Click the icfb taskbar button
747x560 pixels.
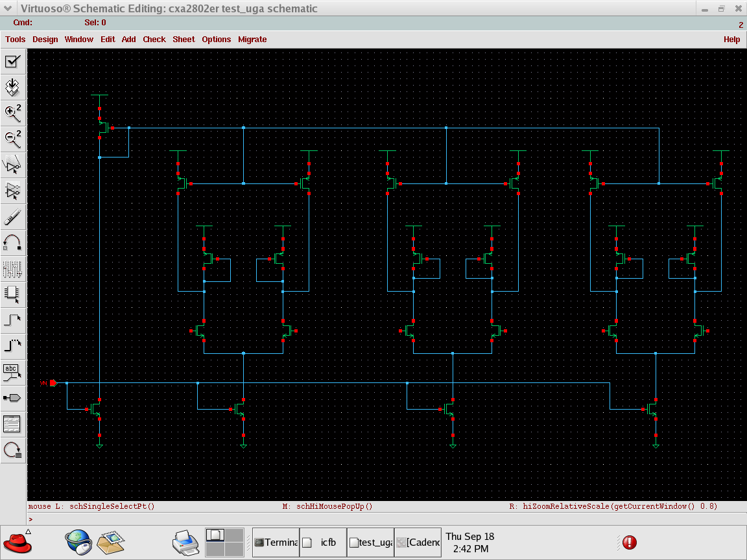323,542
